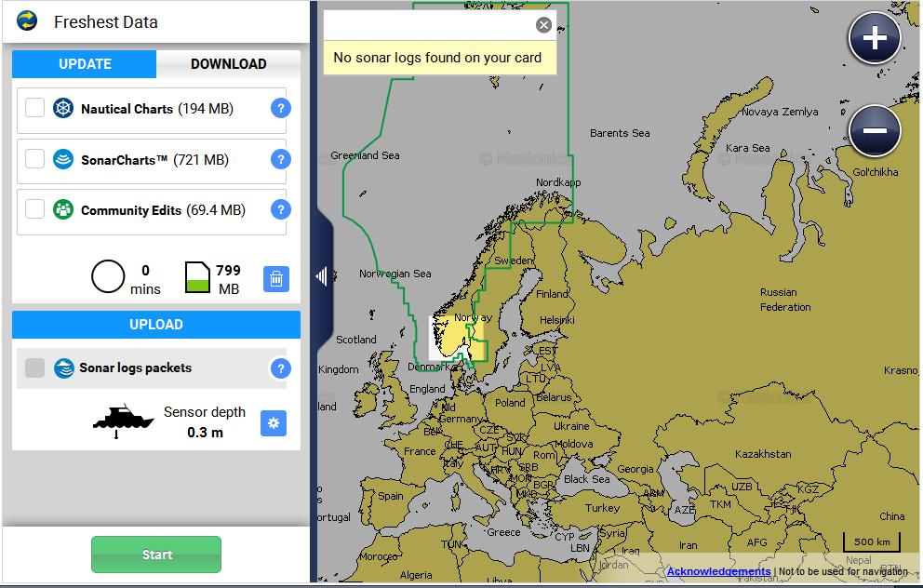Click the green Start button
The image size is (923, 588).
pos(156,555)
